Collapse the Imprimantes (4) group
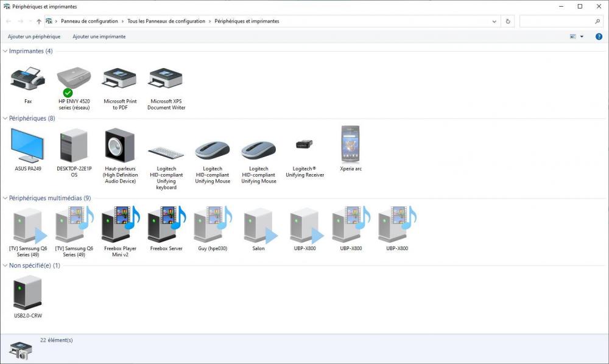 5,51
